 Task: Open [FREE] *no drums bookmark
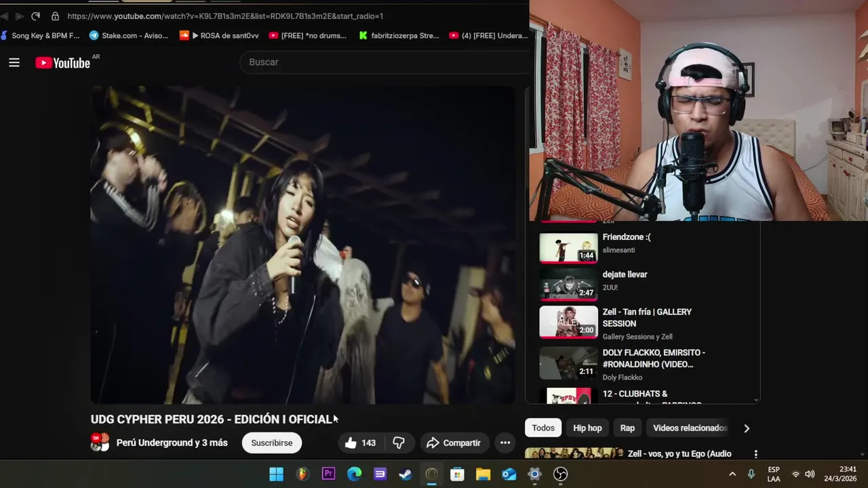pyautogui.click(x=308, y=35)
